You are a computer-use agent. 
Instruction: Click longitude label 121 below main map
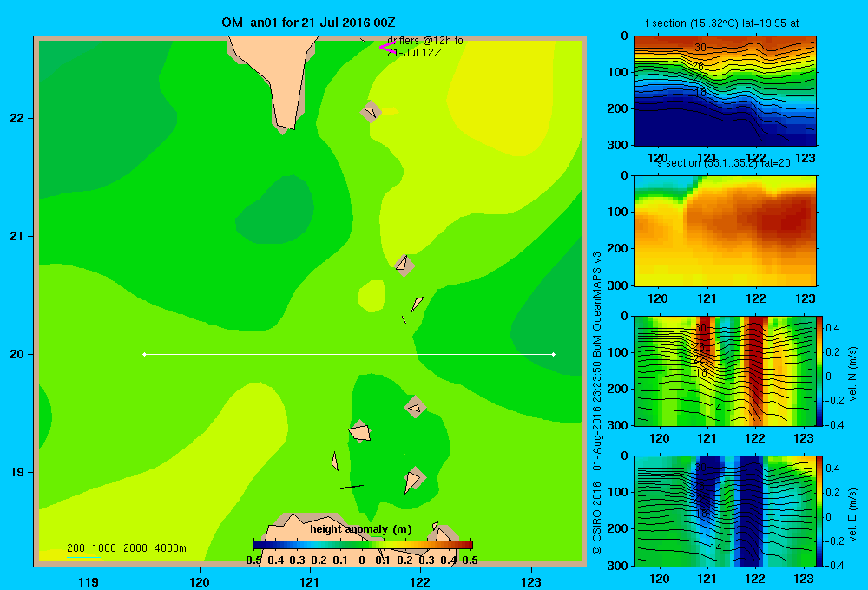[310, 581]
